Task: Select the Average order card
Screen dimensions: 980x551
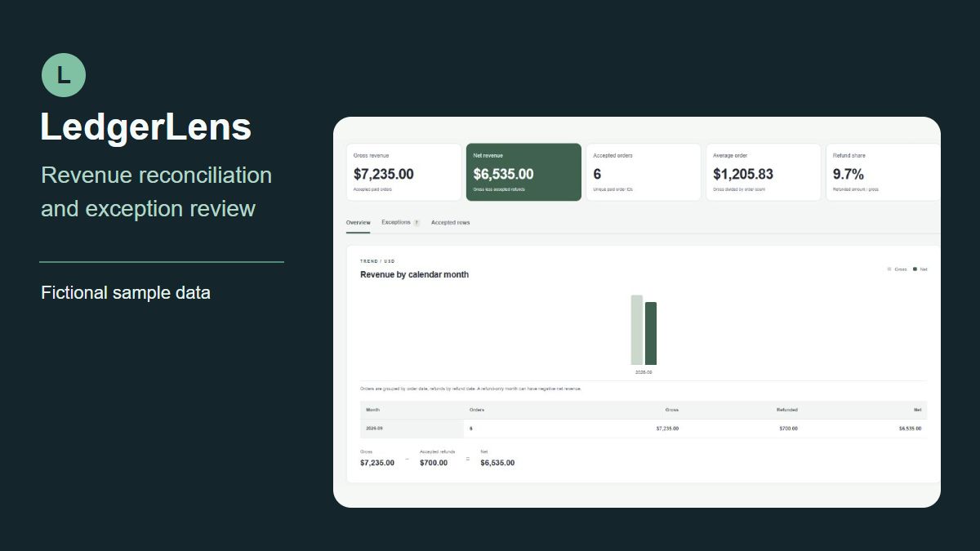Action: point(764,172)
